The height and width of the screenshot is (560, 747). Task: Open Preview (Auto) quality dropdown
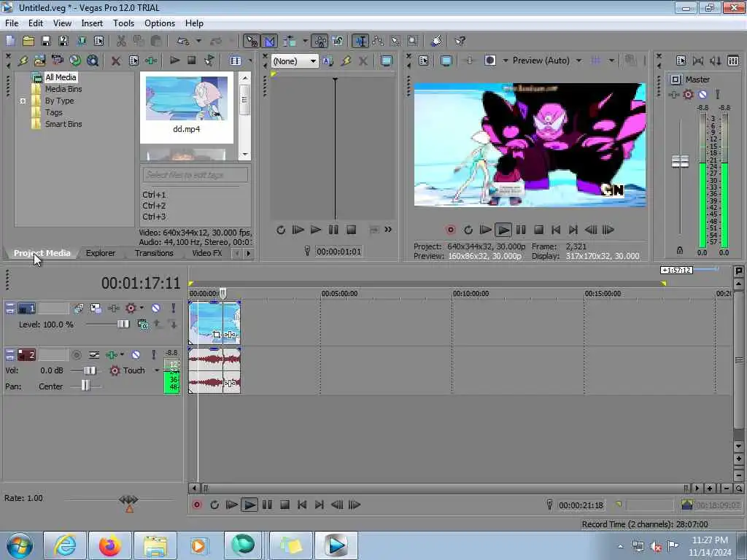[x=578, y=61]
